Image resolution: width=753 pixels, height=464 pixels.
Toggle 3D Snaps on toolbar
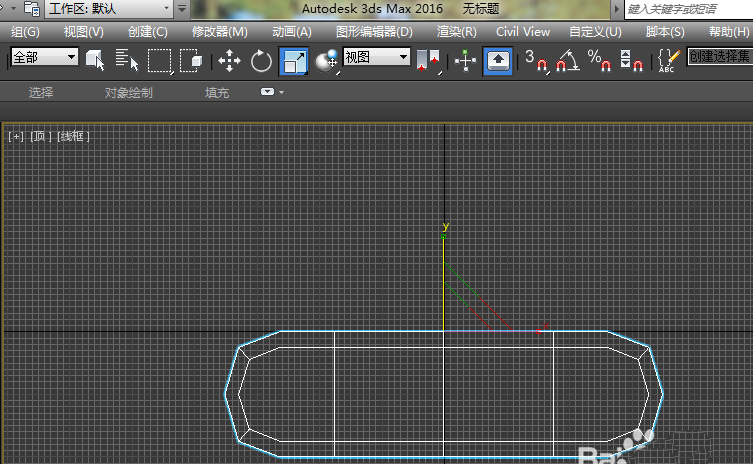[x=536, y=60]
